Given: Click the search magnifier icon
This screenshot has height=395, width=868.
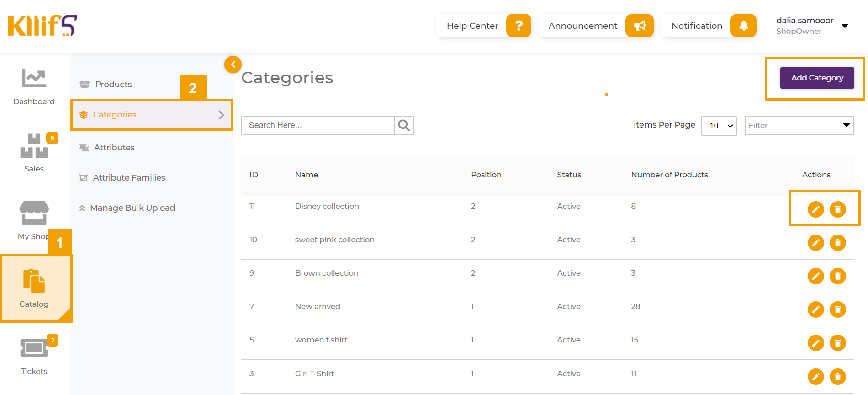Looking at the screenshot, I should [404, 125].
